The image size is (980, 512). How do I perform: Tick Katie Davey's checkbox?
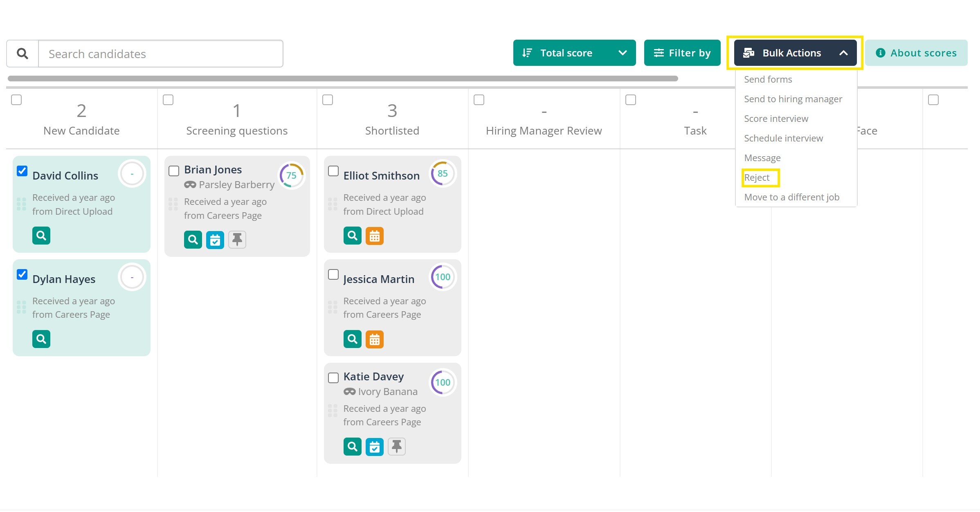(333, 377)
